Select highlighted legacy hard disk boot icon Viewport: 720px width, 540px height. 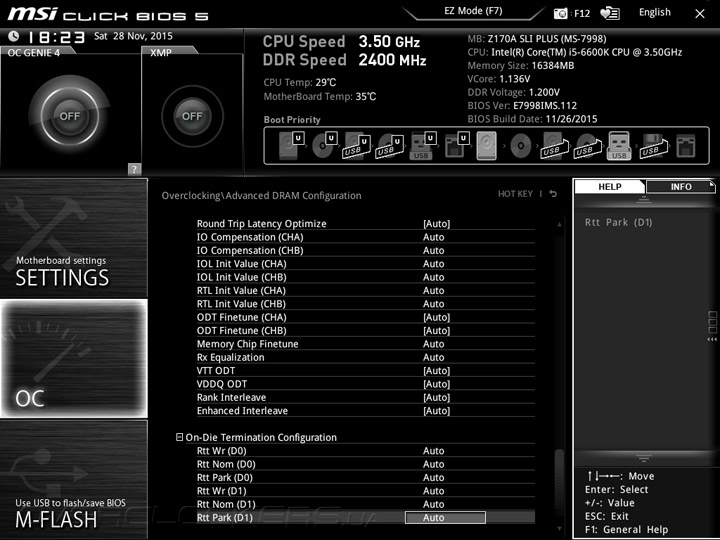click(487, 146)
